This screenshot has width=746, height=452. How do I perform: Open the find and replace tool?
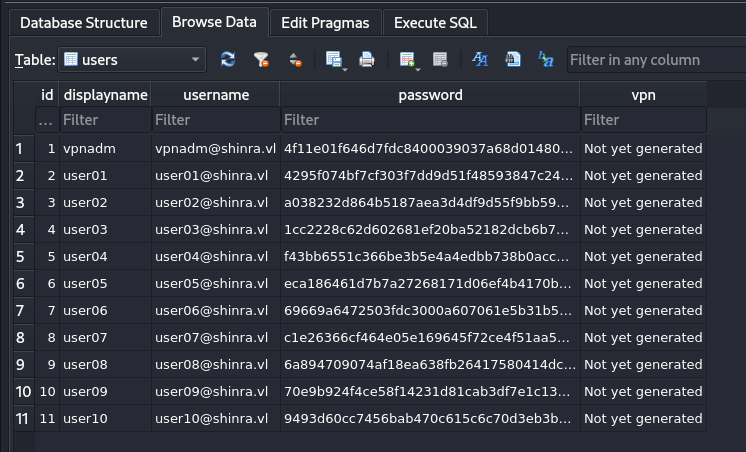point(545,60)
